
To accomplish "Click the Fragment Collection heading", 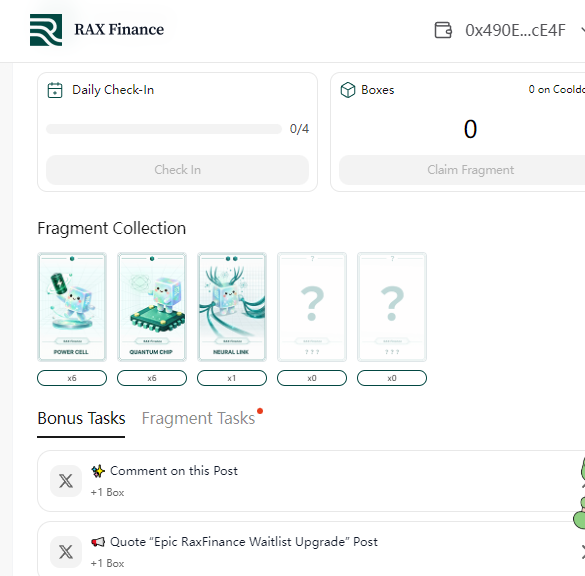I will point(112,228).
